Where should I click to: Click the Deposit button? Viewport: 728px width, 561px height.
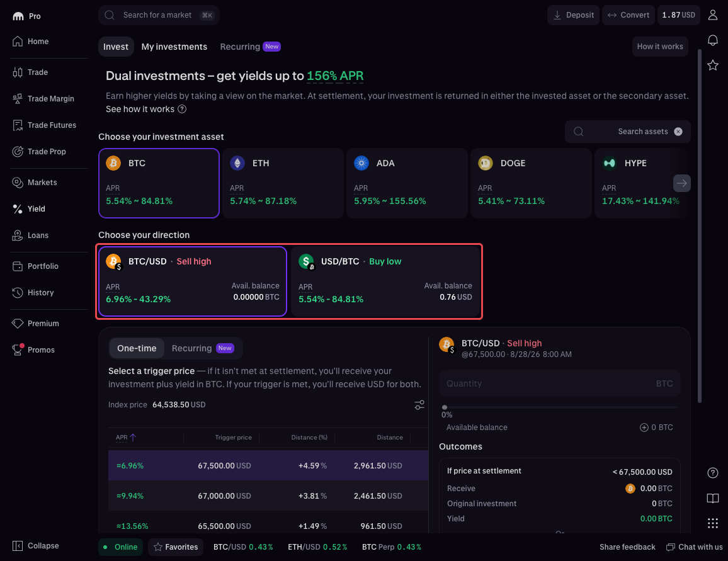573,15
